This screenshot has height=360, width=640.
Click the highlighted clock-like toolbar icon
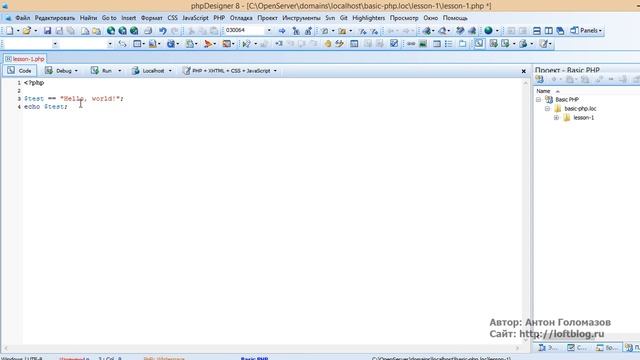coord(479,44)
